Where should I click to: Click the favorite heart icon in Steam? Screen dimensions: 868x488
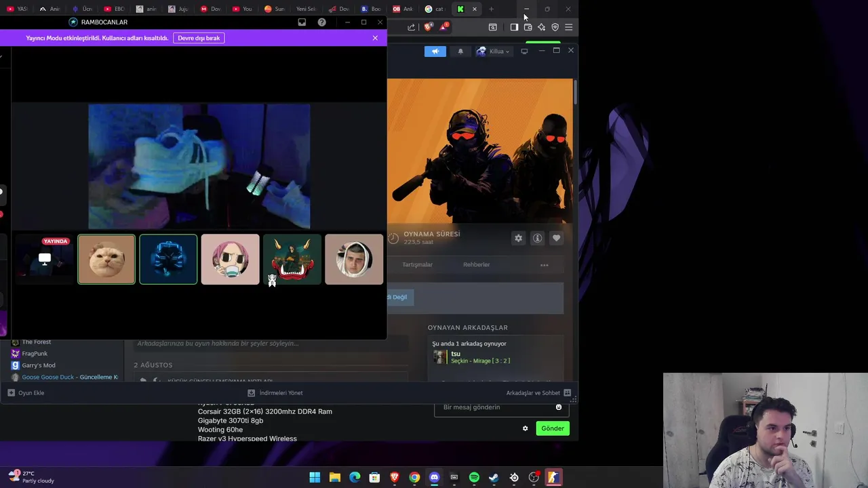tap(556, 238)
